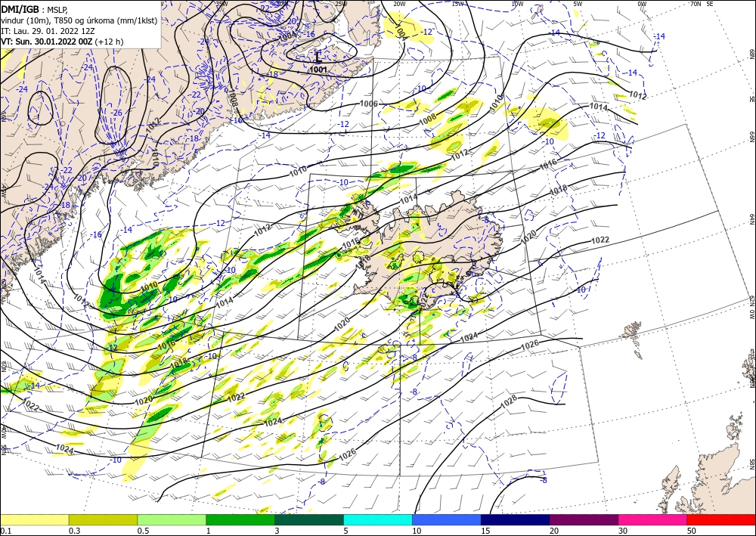Click the '70N' latitude label at top
The width and height of the screenshot is (756, 536).
696,4
